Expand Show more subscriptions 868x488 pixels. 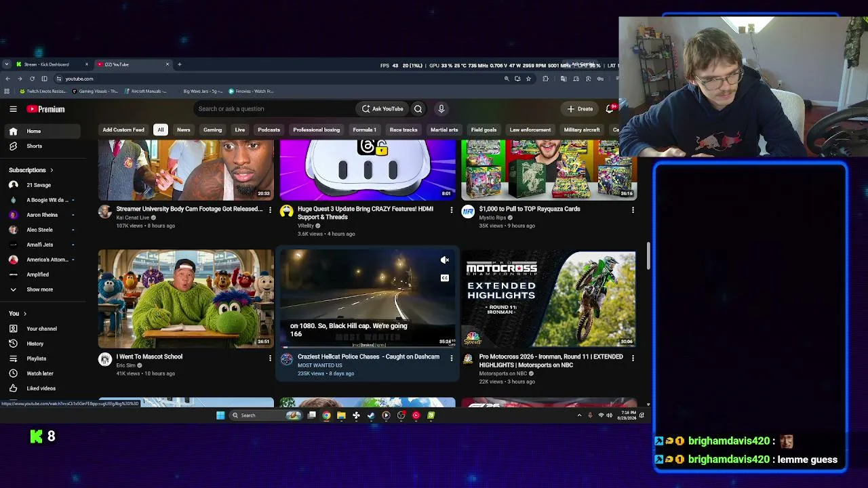[38, 289]
